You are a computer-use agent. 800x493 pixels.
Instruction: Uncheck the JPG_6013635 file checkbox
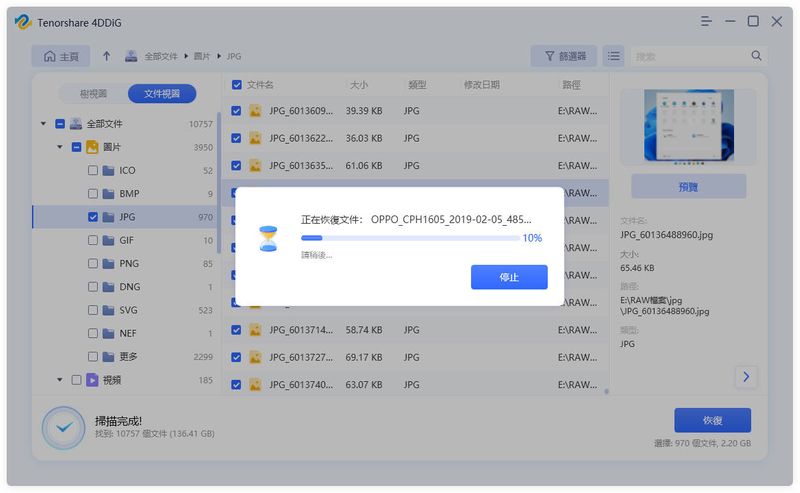[x=236, y=165]
